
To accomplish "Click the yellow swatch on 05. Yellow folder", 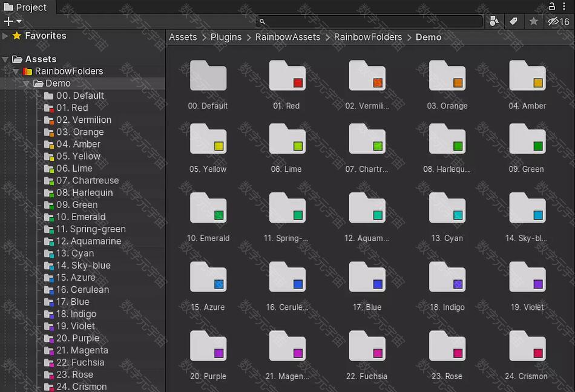I will point(219,146).
